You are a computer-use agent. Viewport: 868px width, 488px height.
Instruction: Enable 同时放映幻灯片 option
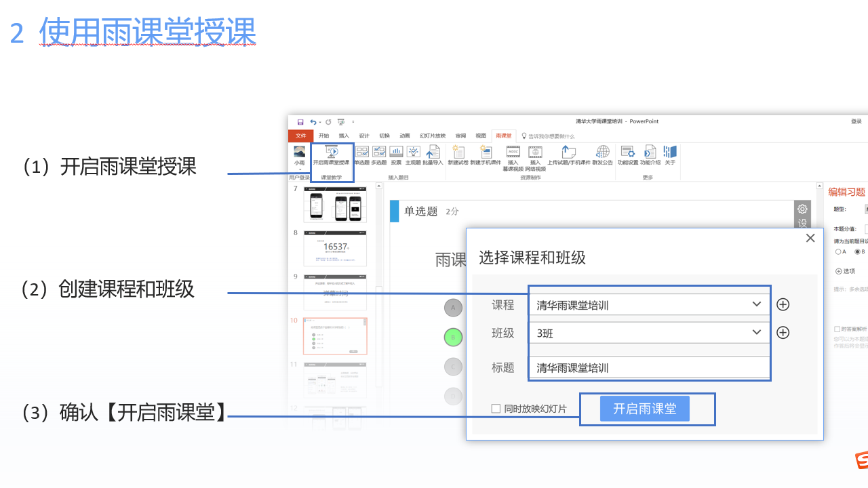click(495, 408)
